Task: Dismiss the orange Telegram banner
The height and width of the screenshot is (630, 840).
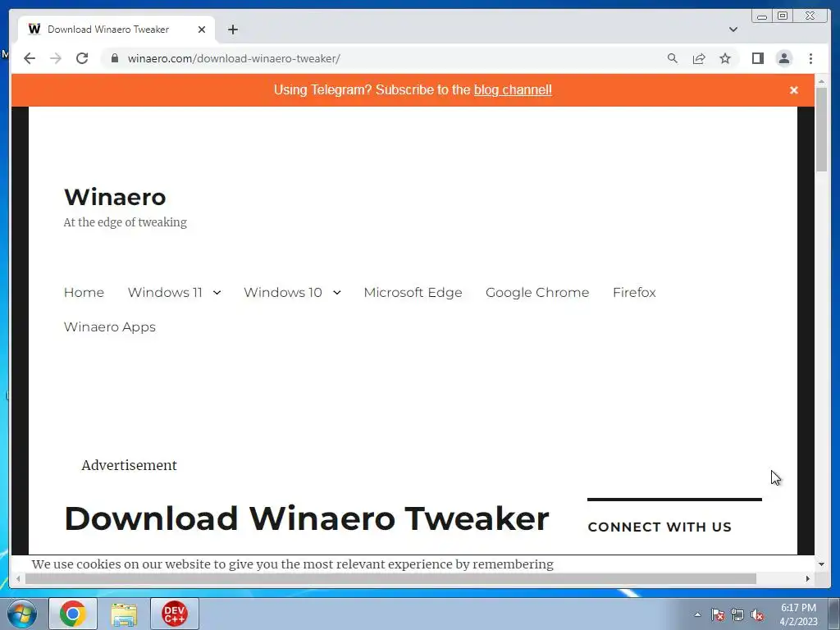Action: [x=794, y=90]
